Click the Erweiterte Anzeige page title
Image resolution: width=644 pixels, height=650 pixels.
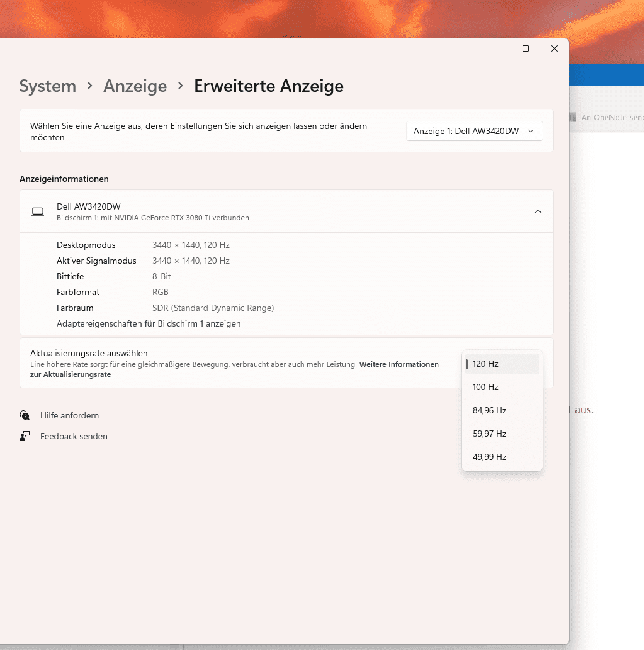269,86
